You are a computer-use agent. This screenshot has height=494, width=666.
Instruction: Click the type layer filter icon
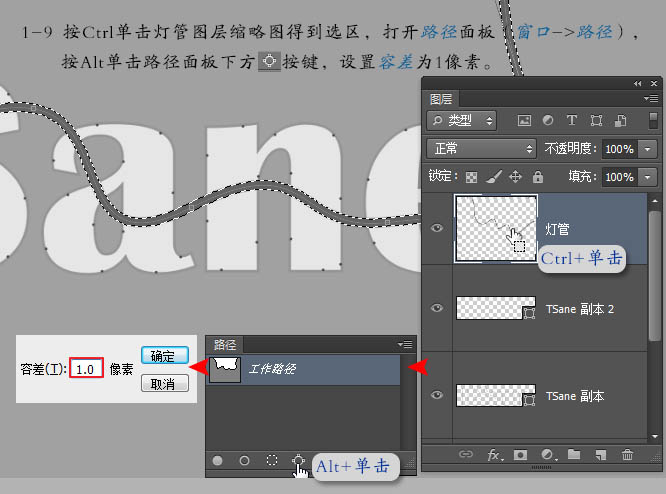(x=572, y=121)
